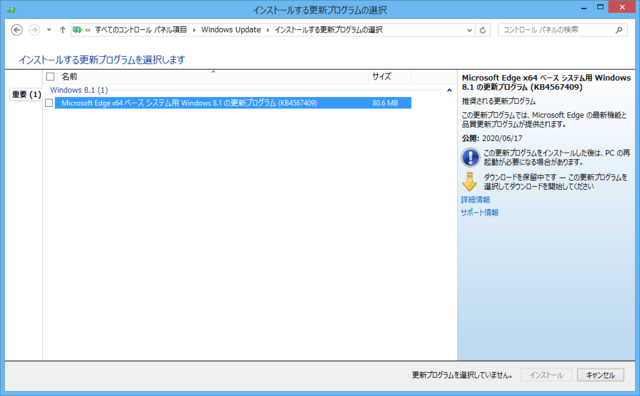Click the window title bar icon
The width and height of the screenshot is (640, 396).
(11, 9)
